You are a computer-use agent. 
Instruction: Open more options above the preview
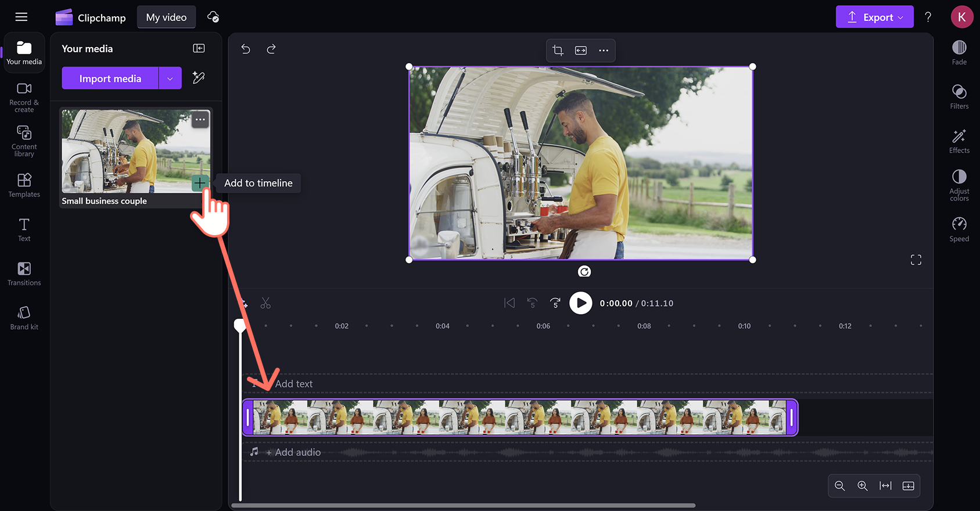click(604, 51)
